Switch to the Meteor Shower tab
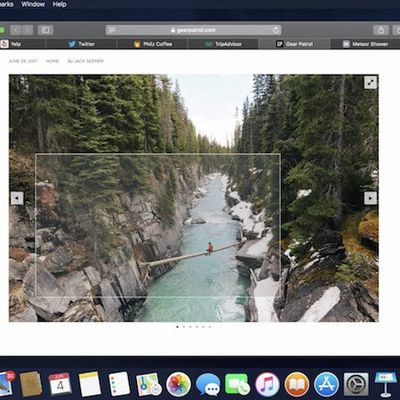The image size is (400, 400). [366, 44]
